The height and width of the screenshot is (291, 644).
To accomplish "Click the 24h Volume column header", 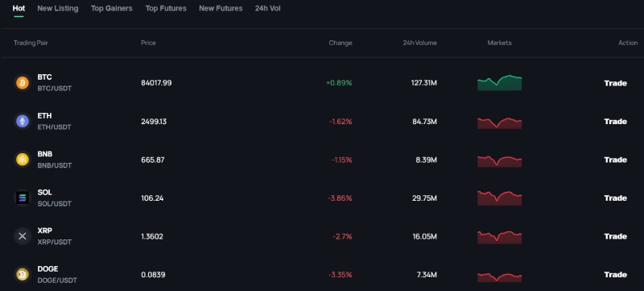I will point(419,43).
